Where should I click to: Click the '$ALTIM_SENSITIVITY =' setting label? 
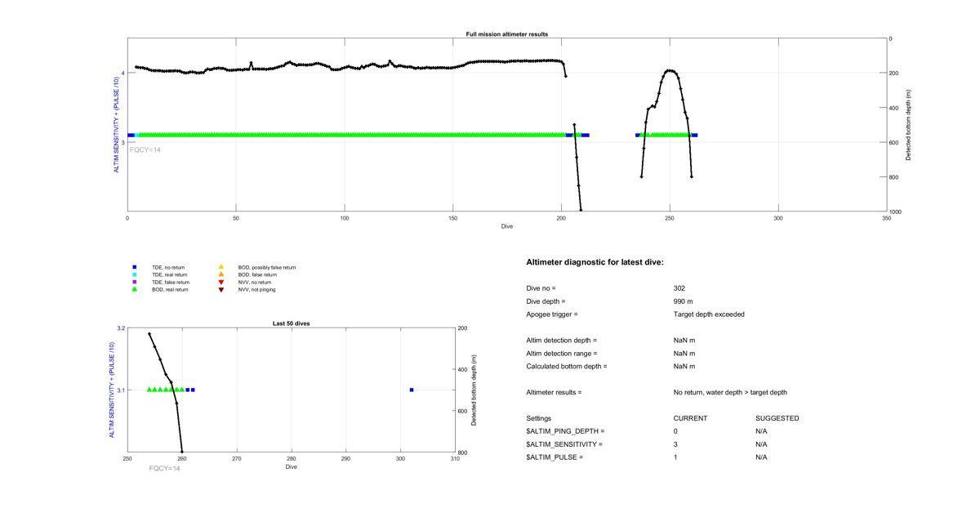[x=565, y=444]
